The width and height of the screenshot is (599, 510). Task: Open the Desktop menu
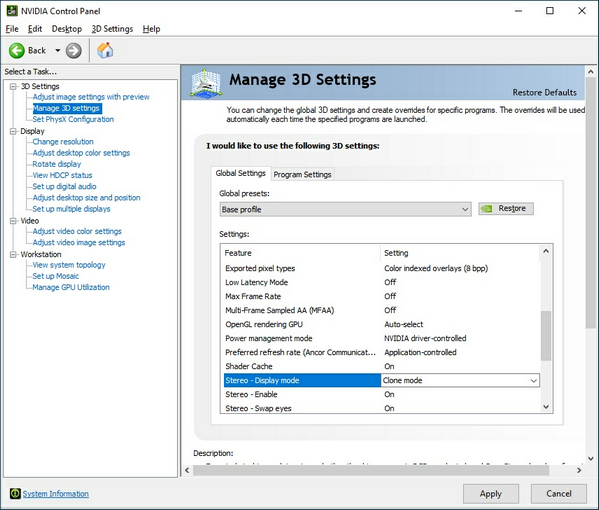(67, 29)
